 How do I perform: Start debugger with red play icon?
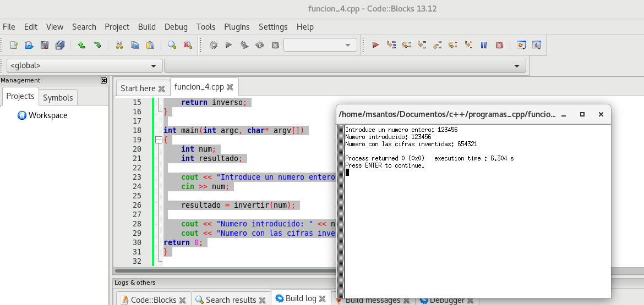(x=375, y=45)
